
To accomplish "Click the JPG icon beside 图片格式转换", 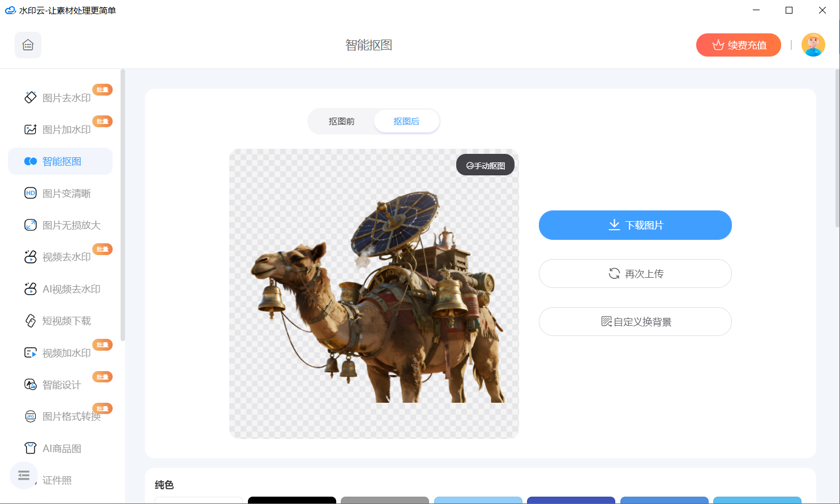I will [31, 416].
